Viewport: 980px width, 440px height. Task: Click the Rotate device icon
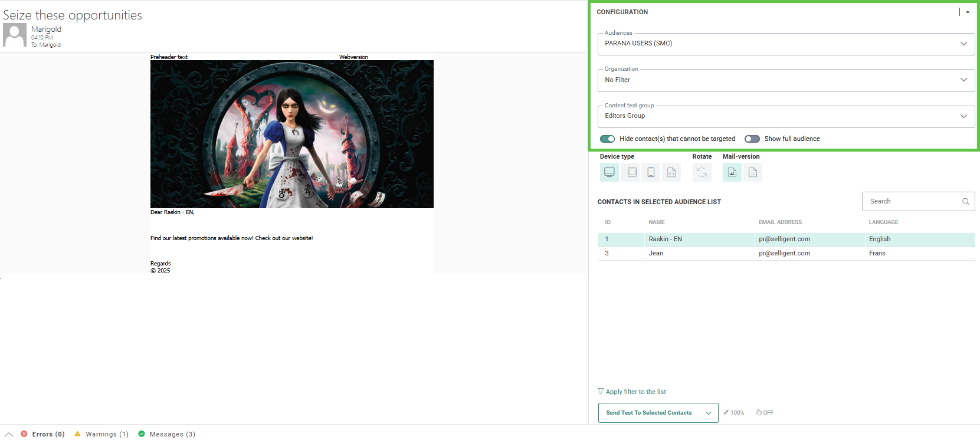(x=702, y=172)
